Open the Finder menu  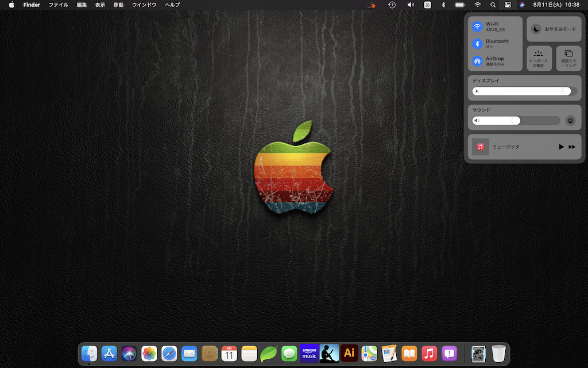point(32,5)
